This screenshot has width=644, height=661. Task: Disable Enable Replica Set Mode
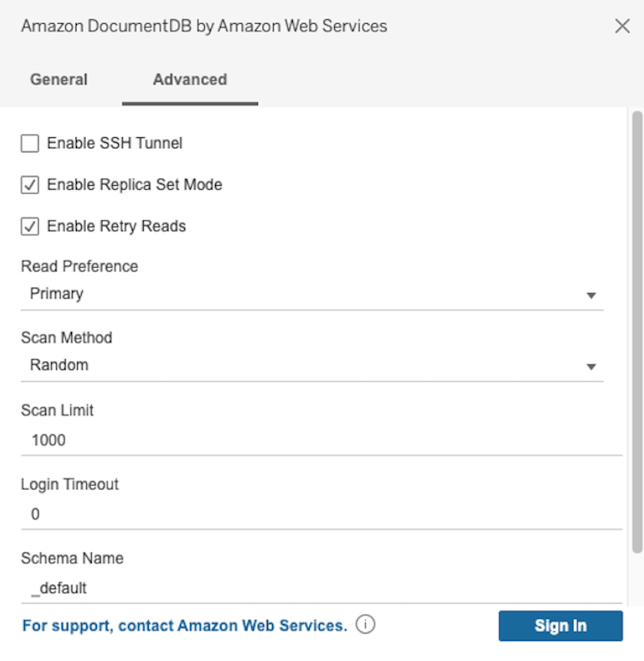coord(30,184)
